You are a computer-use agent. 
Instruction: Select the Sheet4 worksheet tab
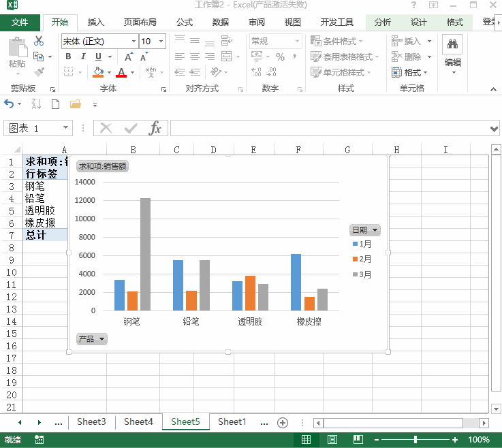pyautogui.click(x=138, y=421)
